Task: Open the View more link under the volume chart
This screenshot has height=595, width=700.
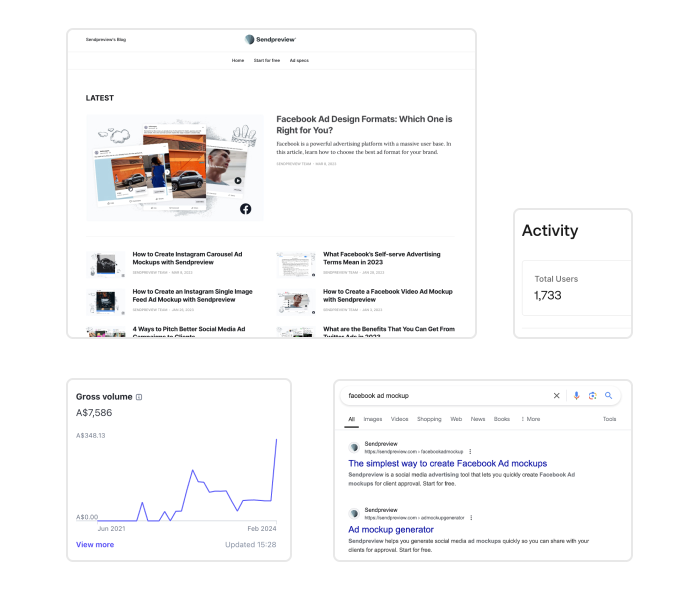Action: (95, 544)
